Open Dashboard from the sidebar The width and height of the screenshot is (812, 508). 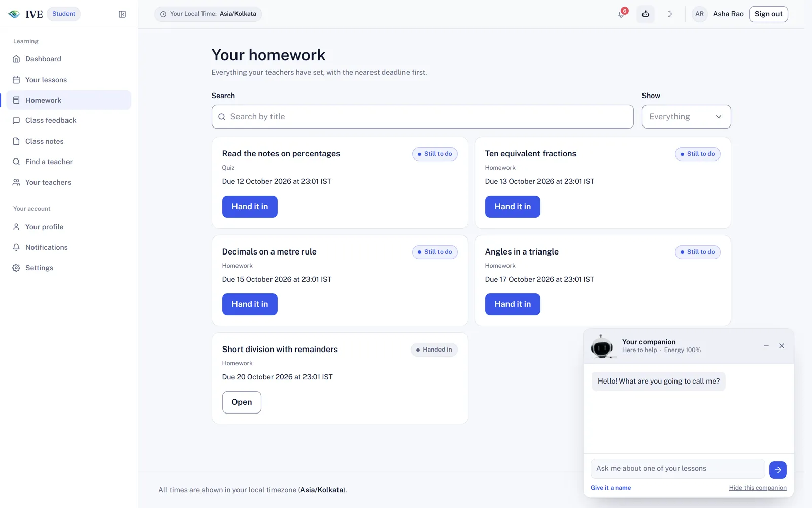click(x=69, y=59)
